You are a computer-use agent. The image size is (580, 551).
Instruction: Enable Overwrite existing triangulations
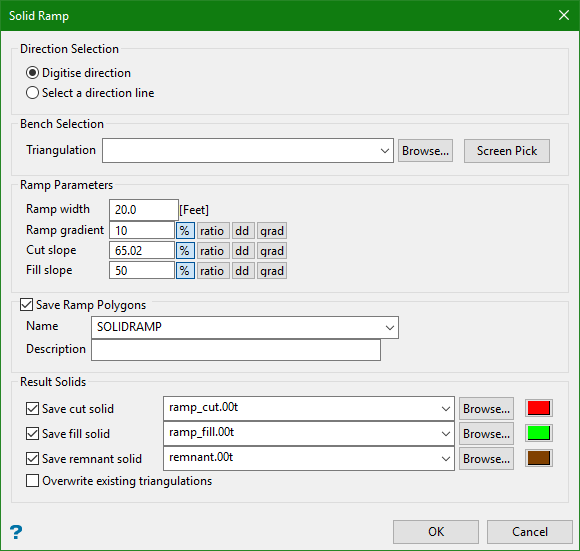coord(33,481)
